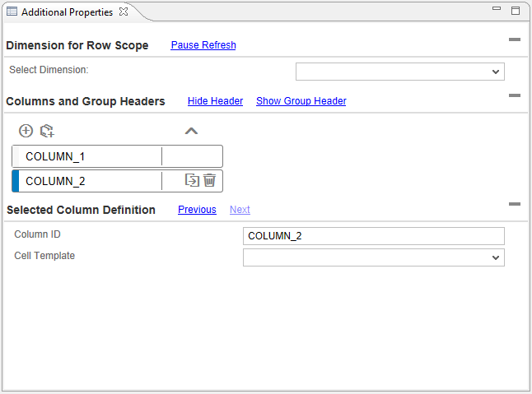The width and height of the screenshot is (532, 394).
Task: Click the Pause Refresh link
Action: [203, 45]
